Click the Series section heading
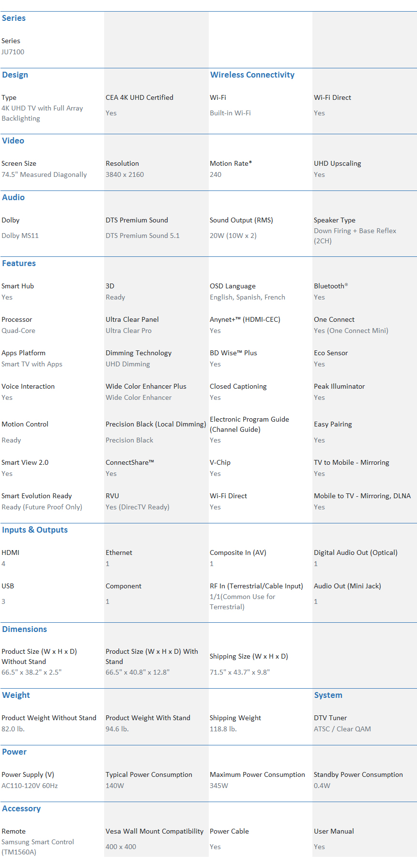 [14, 18]
